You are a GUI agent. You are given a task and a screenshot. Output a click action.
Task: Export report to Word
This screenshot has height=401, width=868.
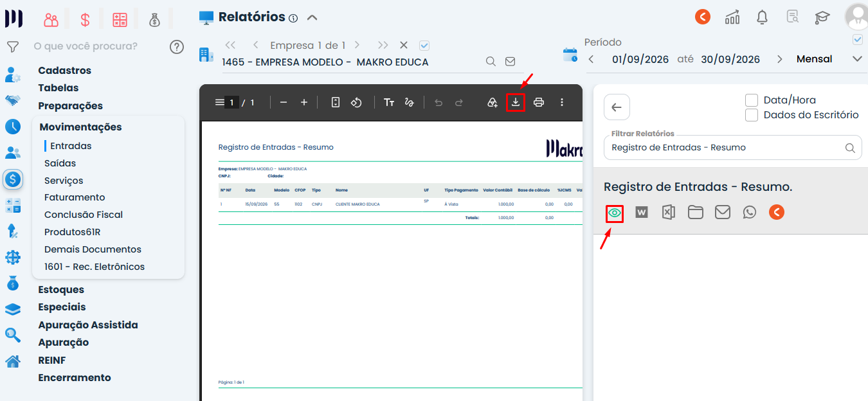coord(642,212)
